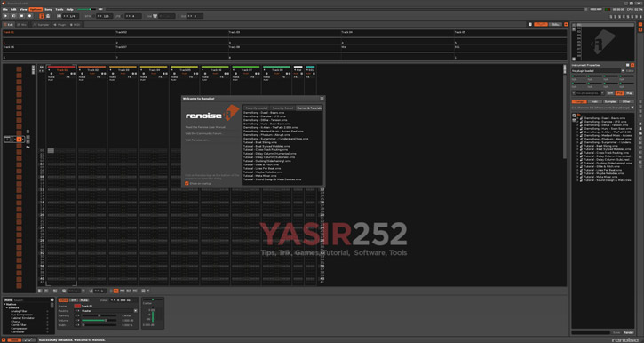This screenshot has height=343, width=644.
Task: Open the Song menu
Action: click(x=49, y=9)
